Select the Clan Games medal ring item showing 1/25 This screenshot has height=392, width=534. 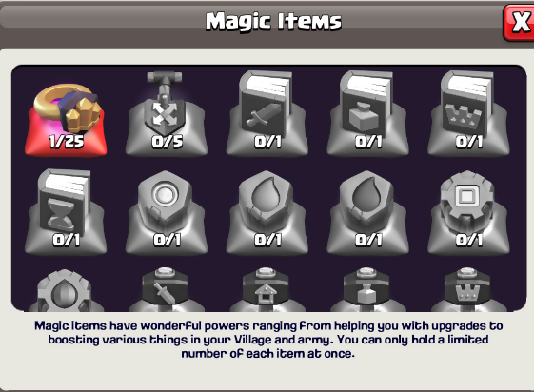tap(66, 119)
